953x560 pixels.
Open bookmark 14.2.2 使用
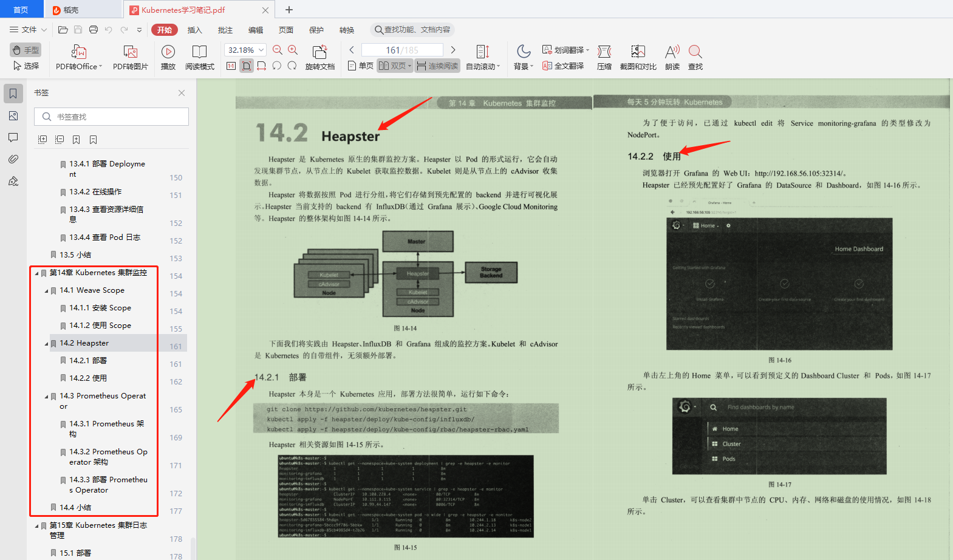tap(88, 378)
